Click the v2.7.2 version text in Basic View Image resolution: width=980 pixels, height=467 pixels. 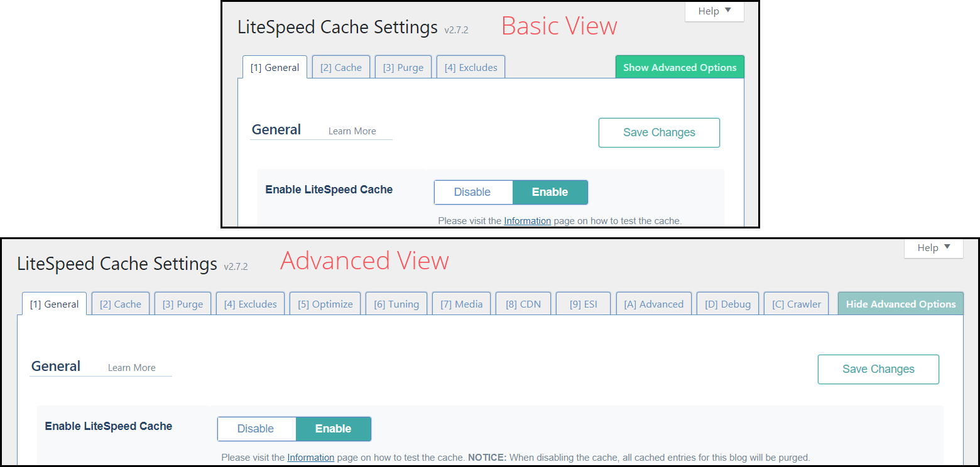pyautogui.click(x=456, y=30)
